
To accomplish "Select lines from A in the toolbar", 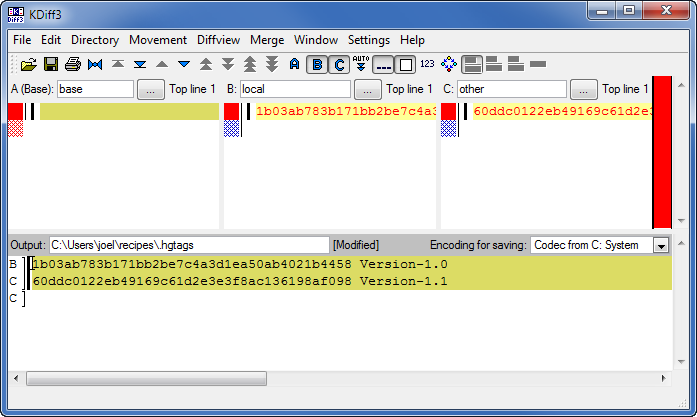I will [x=294, y=65].
